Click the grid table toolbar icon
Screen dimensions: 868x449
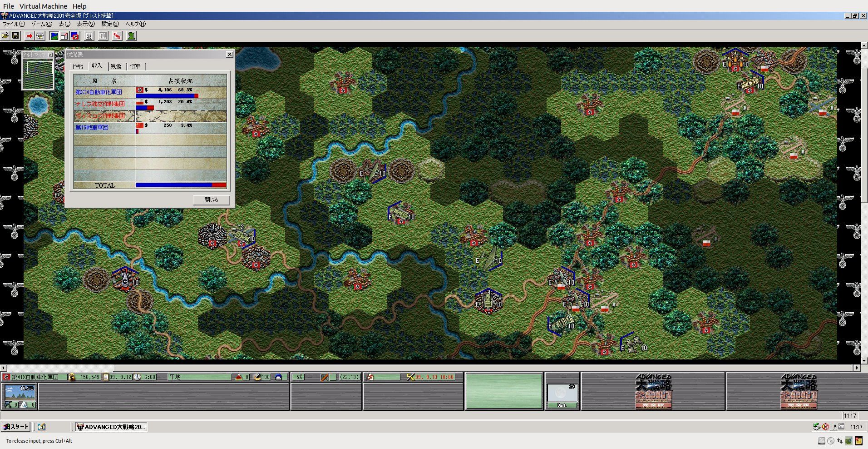[x=89, y=36]
